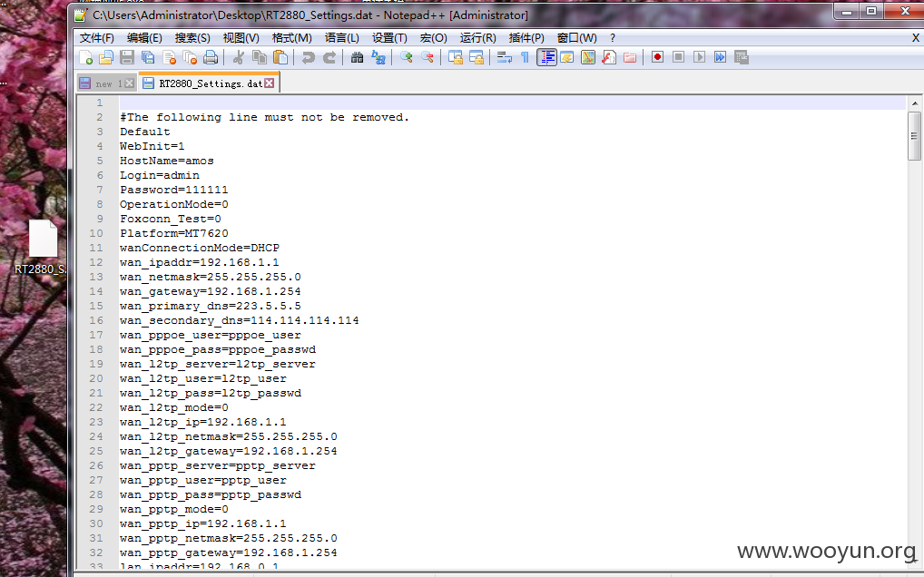Viewport: 924px width, 577px height.
Task: Open the ? help menu
Action: (613, 38)
